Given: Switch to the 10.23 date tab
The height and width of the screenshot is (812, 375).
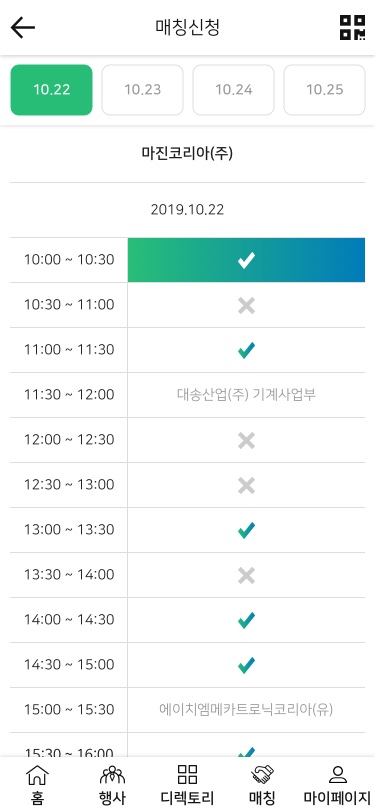Looking at the screenshot, I should tap(142, 90).
